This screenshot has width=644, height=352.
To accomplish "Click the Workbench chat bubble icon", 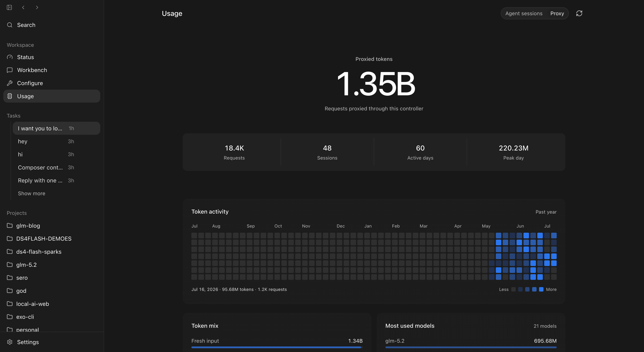I will tap(10, 70).
